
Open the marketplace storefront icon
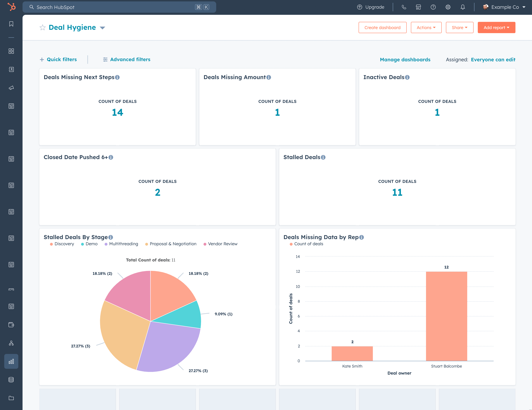coord(418,7)
